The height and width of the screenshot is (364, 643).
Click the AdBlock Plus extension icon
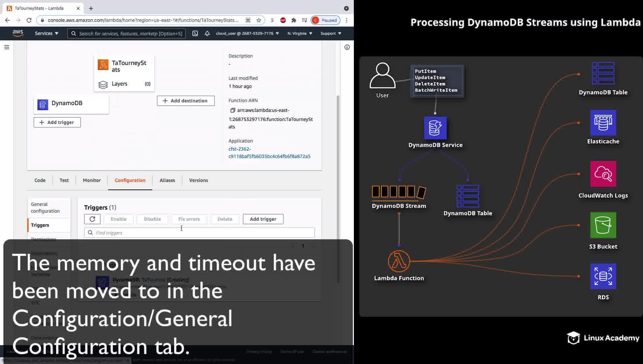pyautogui.click(x=283, y=20)
